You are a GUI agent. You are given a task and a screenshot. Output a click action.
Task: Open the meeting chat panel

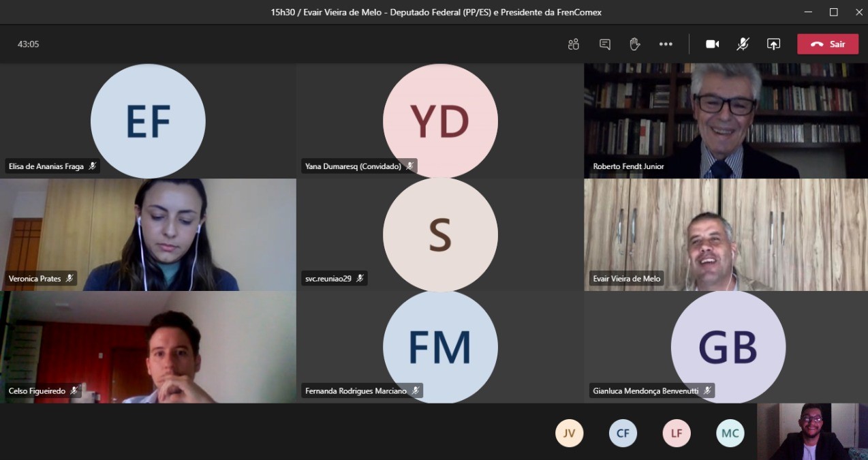tap(604, 44)
